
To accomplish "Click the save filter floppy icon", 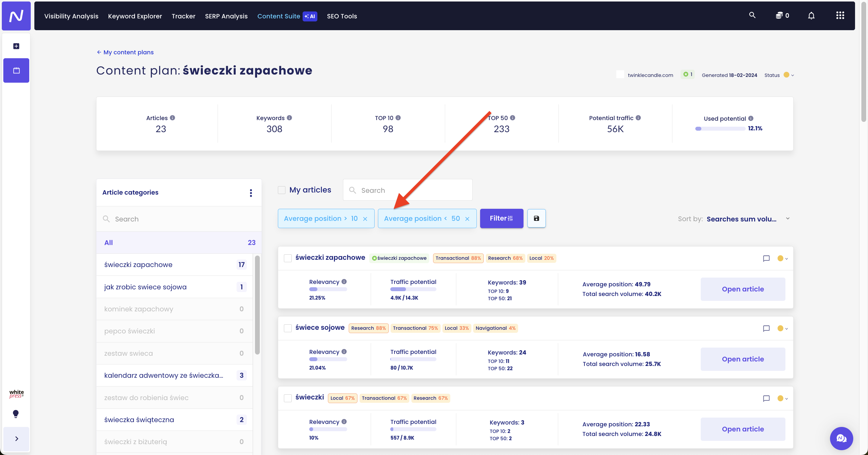I will [x=536, y=218].
